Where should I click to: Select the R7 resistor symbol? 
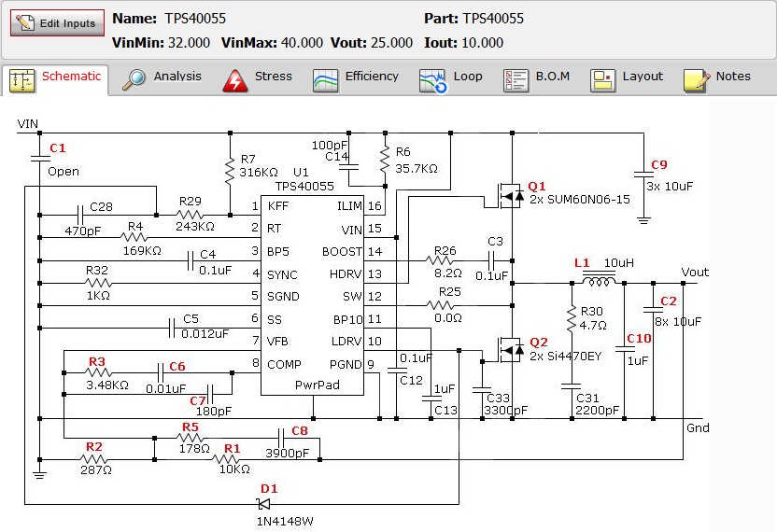click(x=230, y=171)
